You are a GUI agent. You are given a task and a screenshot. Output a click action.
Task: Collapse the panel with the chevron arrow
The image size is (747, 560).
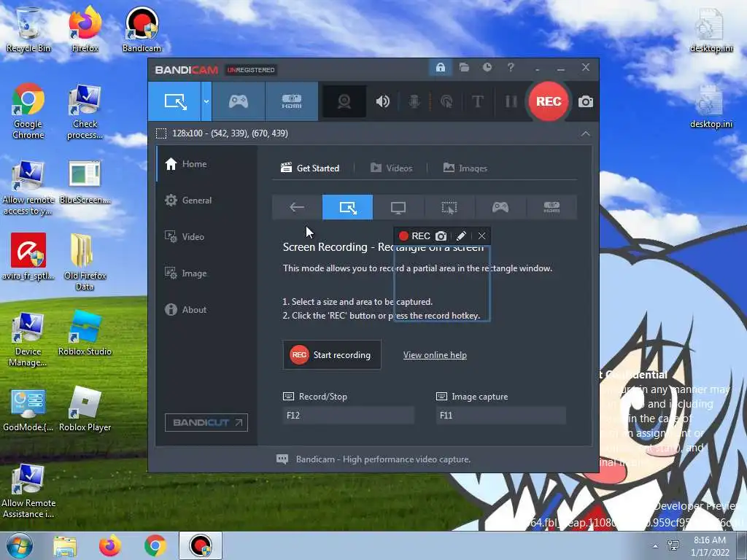(586, 134)
